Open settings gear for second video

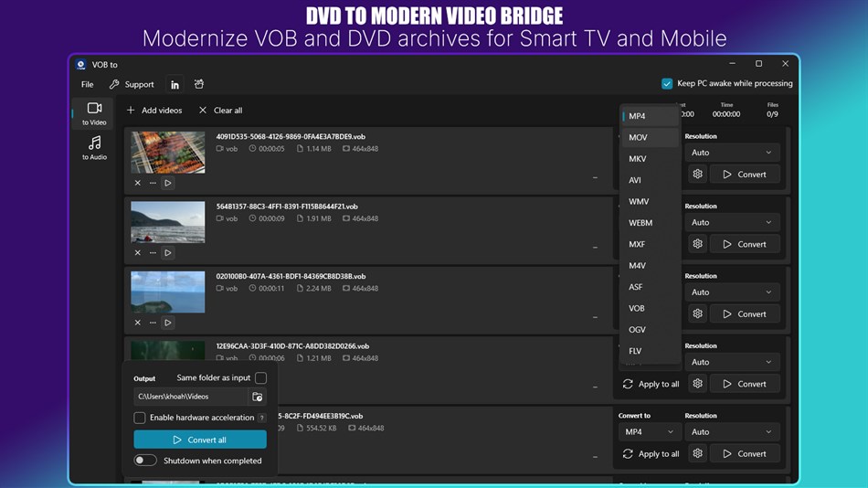(697, 244)
